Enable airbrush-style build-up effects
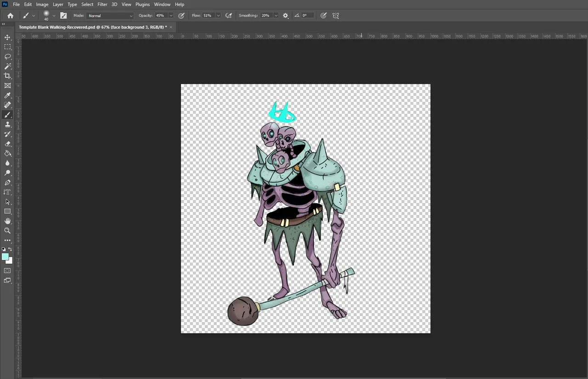The image size is (588, 379). [x=228, y=16]
